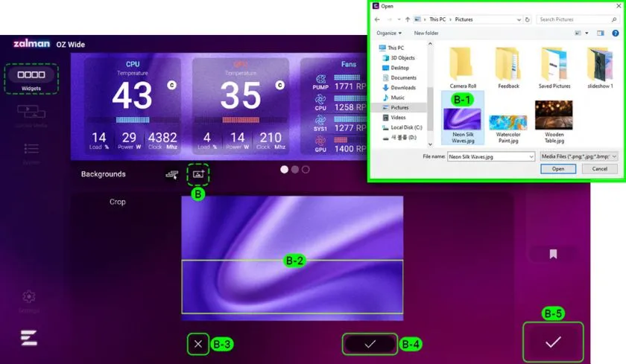Click the add background image icon
The image size is (626, 364).
[x=198, y=173]
